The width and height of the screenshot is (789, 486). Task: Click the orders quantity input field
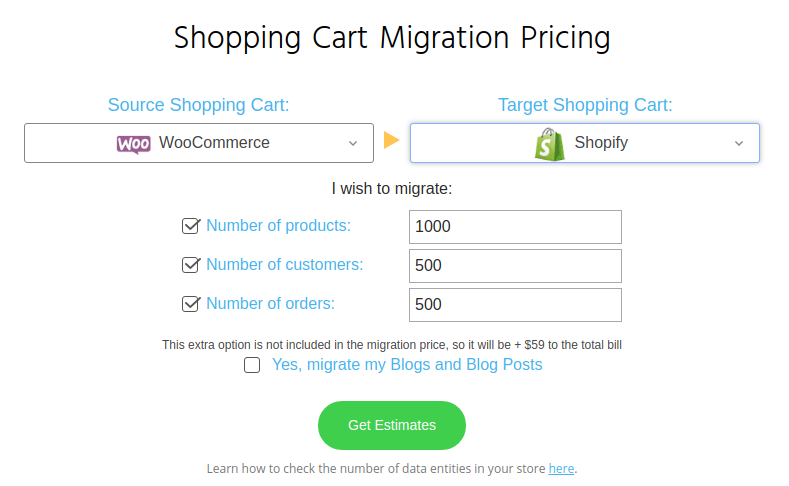[515, 305]
